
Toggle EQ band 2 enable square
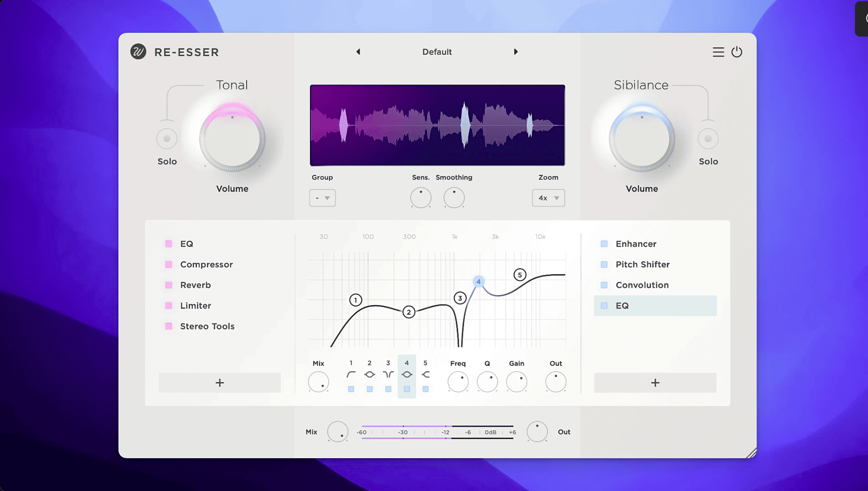click(x=369, y=389)
